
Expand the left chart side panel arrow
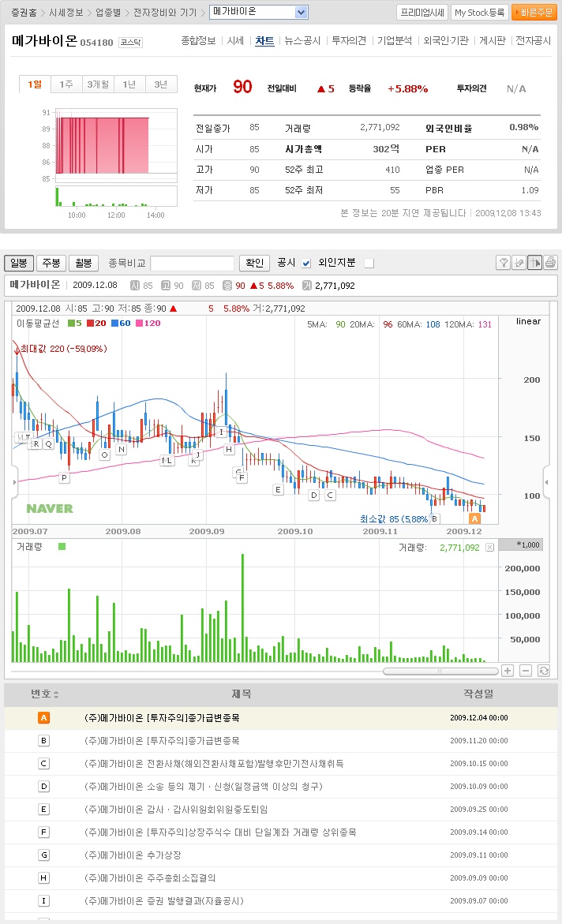tap(15, 482)
